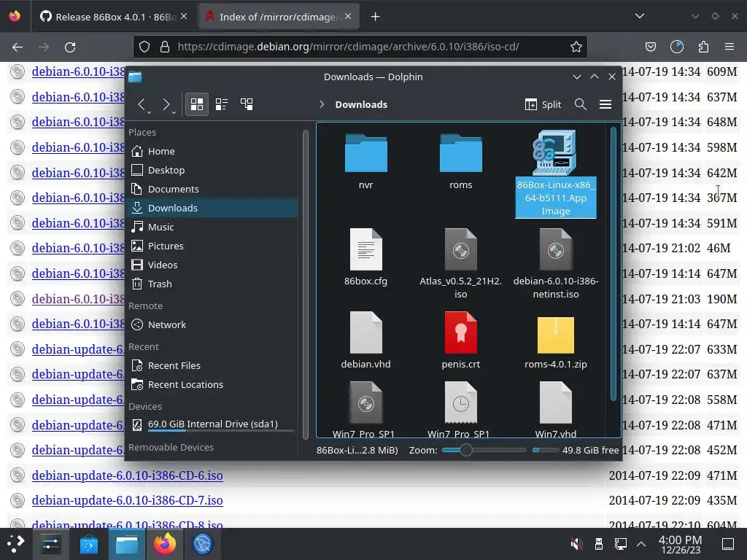Select the 86Box AppImage file icon
The image size is (747, 560).
point(555,152)
